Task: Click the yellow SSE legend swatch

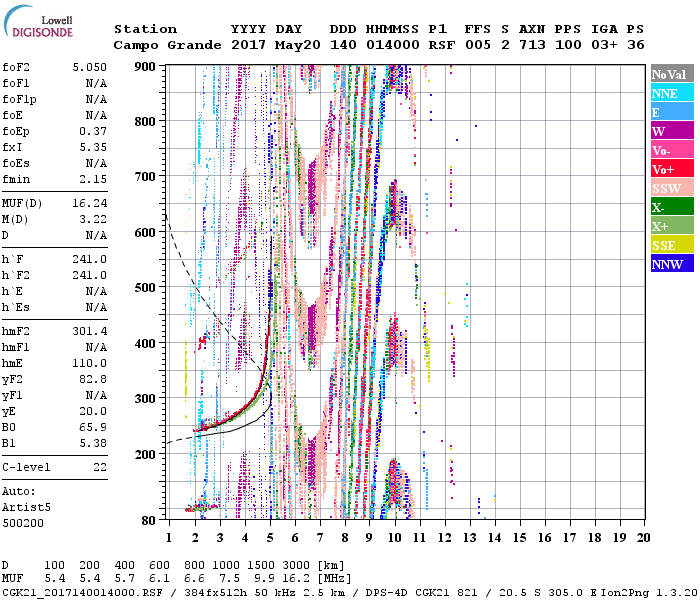Action: (x=672, y=245)
